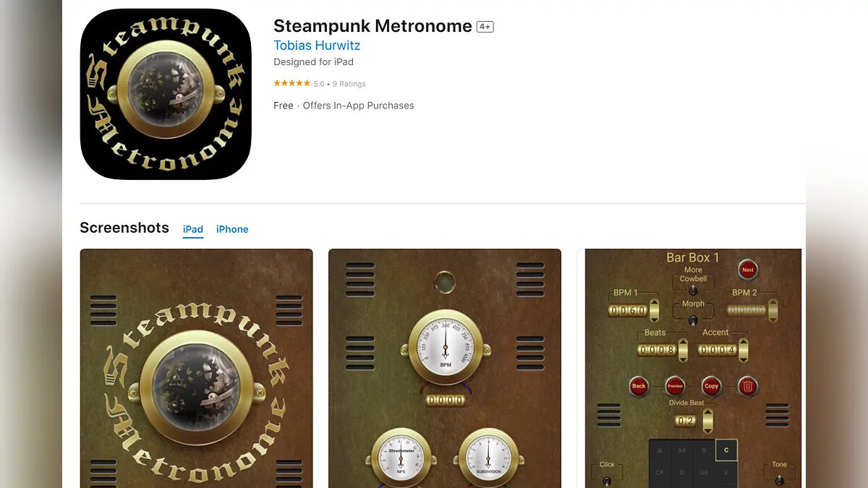Click the red Next button in Bar Box

748,270
